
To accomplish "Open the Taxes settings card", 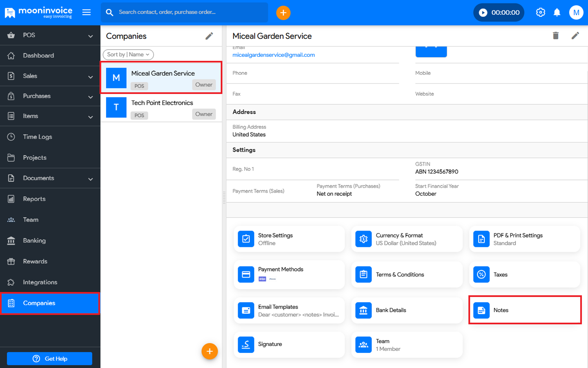I will pyautogui.click(x=524, y=274).
